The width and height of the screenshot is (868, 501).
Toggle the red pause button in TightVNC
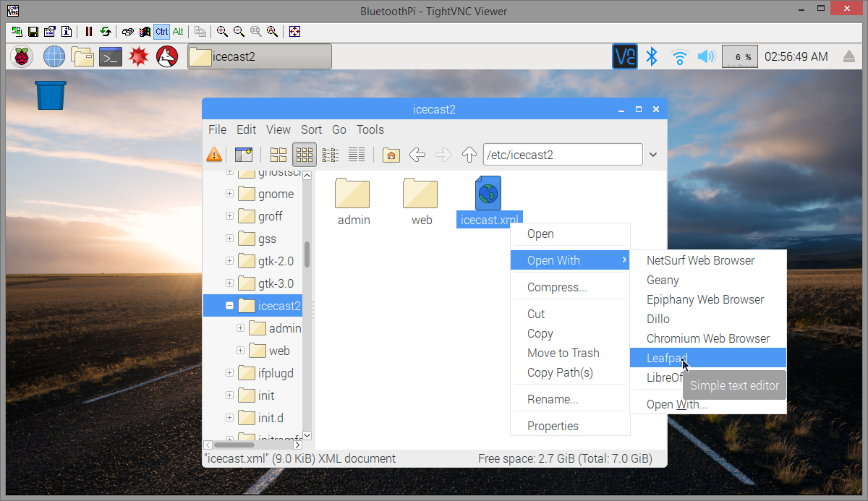tap(89, 32)
